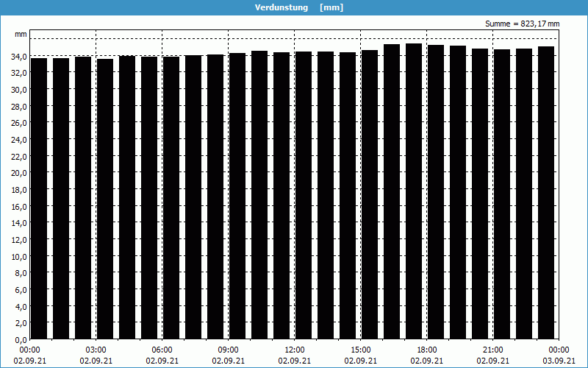Click the 02.09.21 date under 12:00

[295, 361]
